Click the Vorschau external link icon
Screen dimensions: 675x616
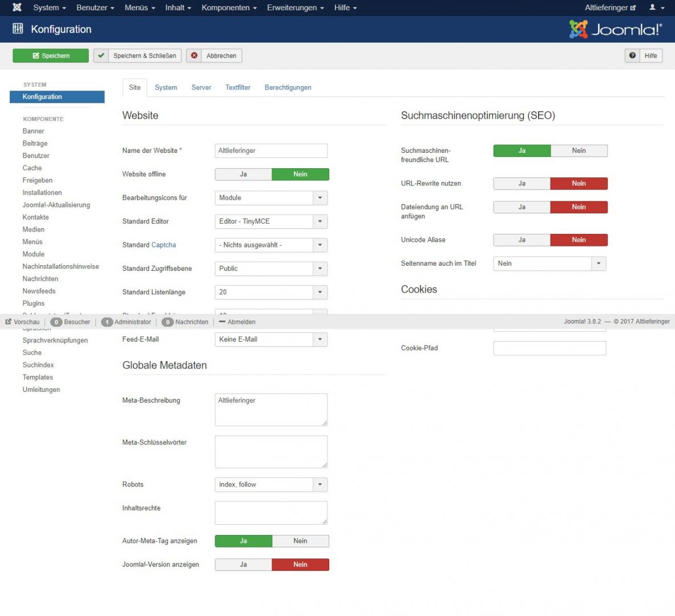[9, 322]
